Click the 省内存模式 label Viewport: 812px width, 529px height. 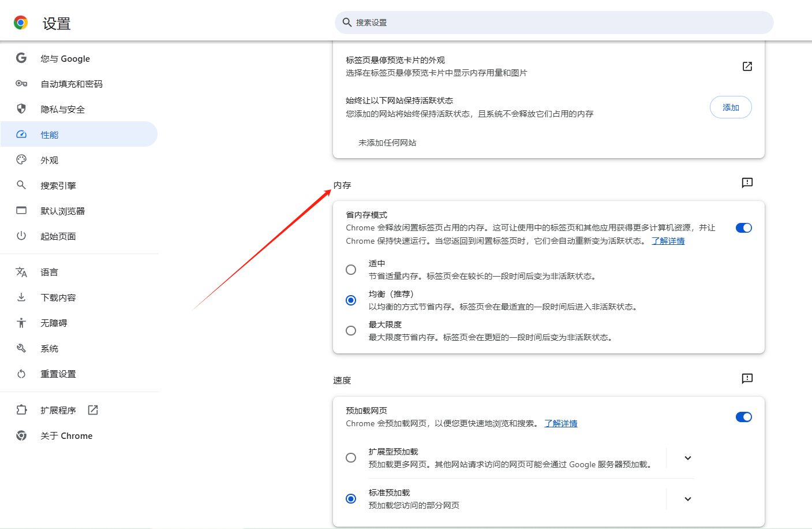[x=366, y=215]
